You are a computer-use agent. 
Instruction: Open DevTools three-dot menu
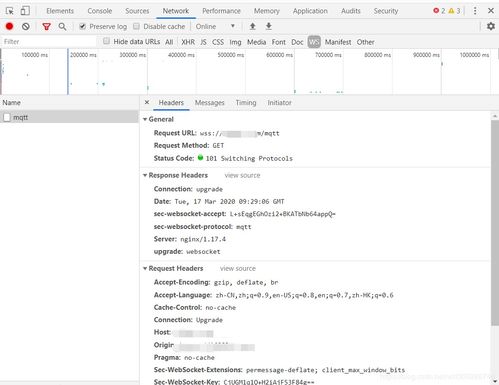click(x=475, y=11)
